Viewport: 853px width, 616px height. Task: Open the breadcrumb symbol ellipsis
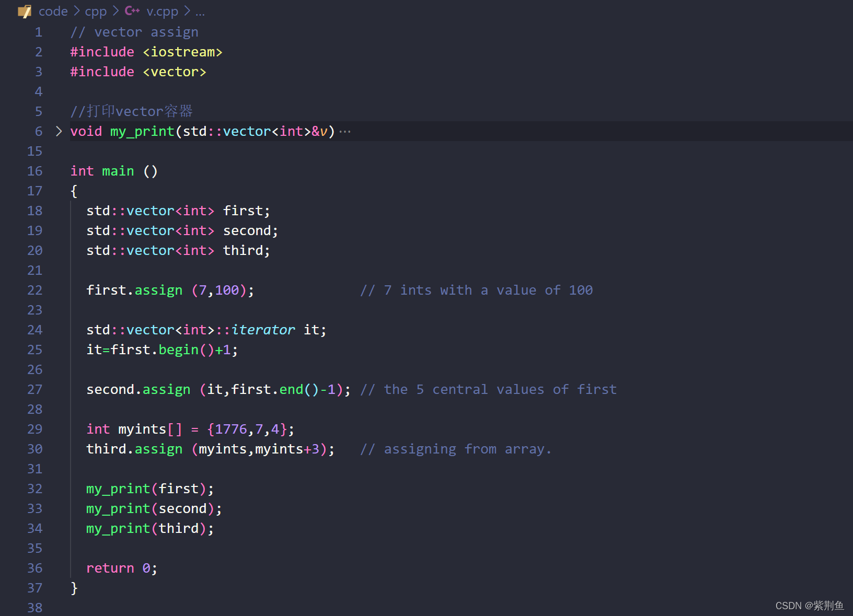[x=200, y=13]
